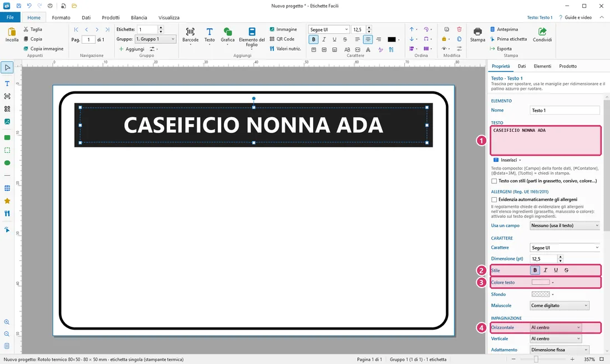Open the Verticale alignment dropdown

point(556,339)
